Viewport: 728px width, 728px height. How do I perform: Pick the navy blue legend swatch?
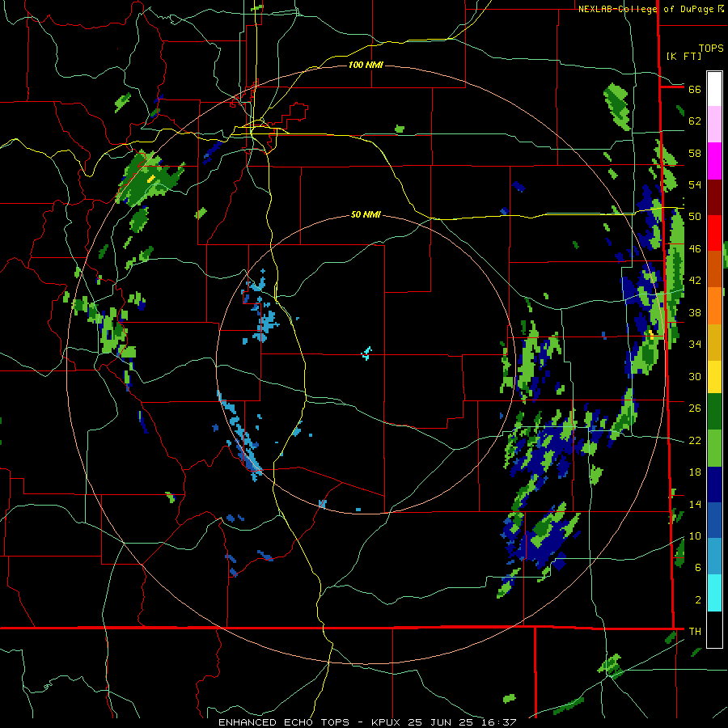point(714,485)
